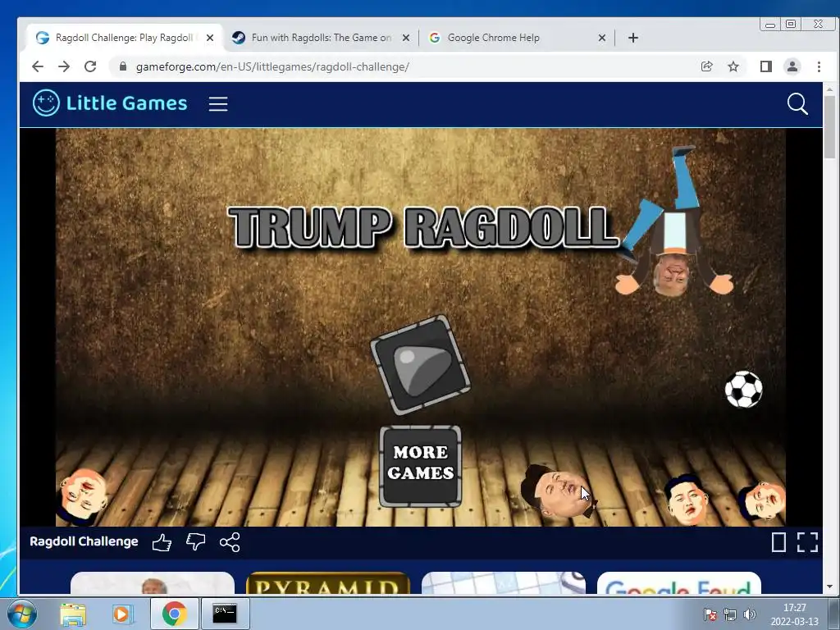Toggle Chrome side panel
The width and height of the screenshot is (840, 630).
766,66
